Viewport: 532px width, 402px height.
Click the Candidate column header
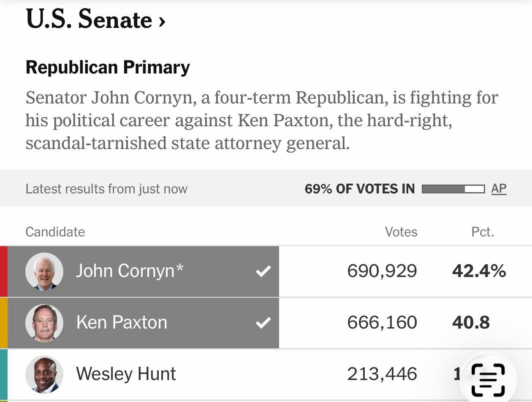coord(55,231)
